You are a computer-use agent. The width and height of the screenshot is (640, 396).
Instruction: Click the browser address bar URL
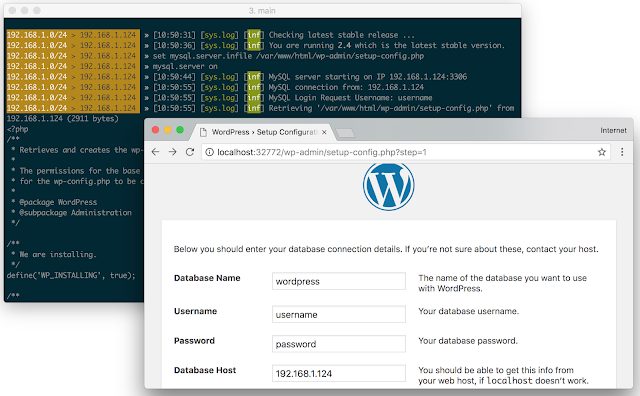[x=322, y=152]
